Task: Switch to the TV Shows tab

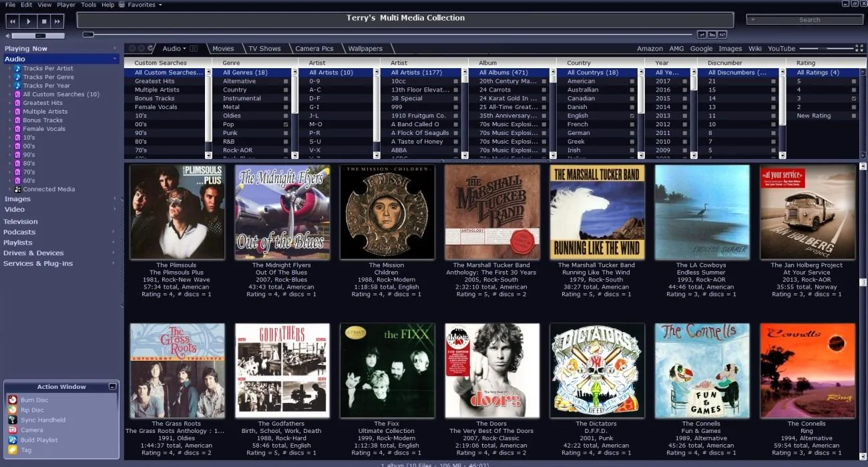Action: click(x=264, y=48)
